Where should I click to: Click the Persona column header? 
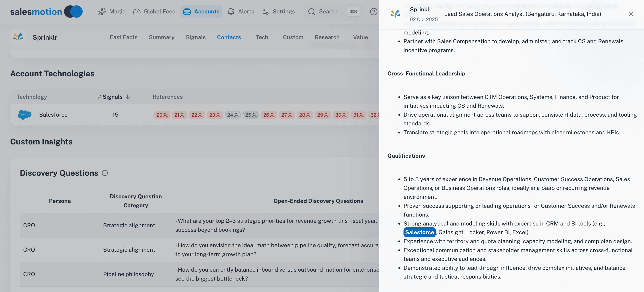(x=60, y=201)
